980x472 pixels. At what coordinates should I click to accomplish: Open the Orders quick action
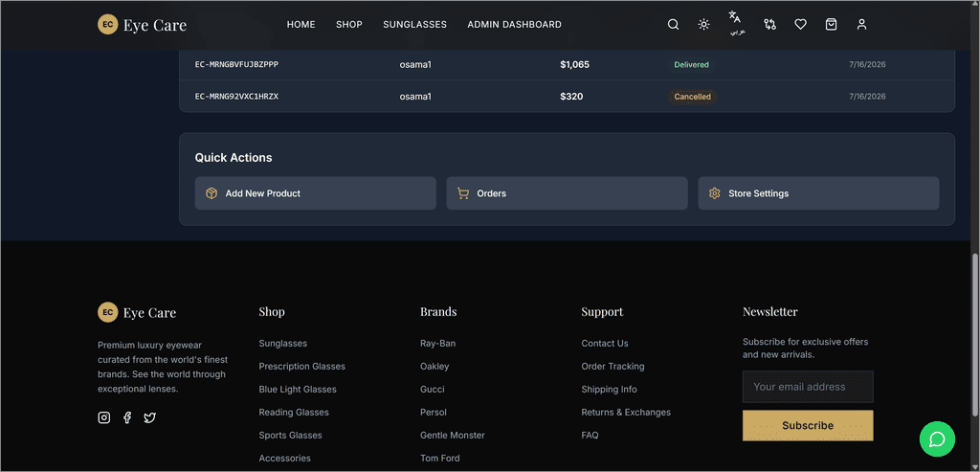click(567, 193)
